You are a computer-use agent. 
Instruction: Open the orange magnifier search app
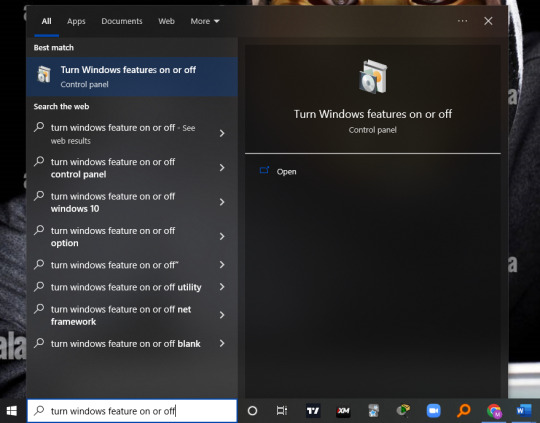(464, 411)
